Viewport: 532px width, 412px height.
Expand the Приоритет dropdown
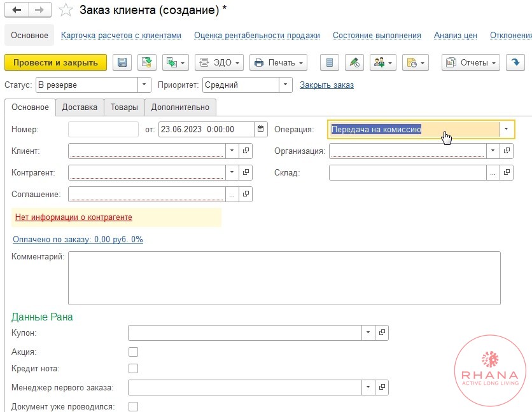point(285,85)
